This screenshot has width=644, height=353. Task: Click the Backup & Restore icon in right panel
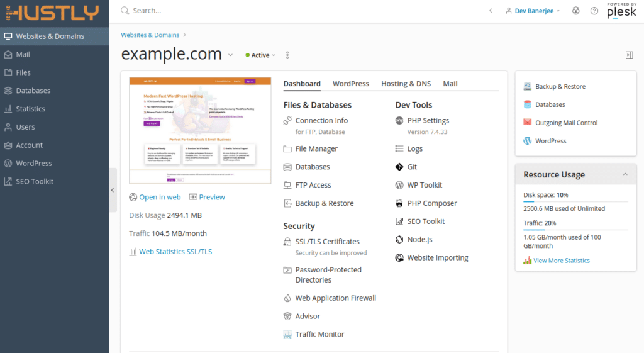[x=528, y=86]
